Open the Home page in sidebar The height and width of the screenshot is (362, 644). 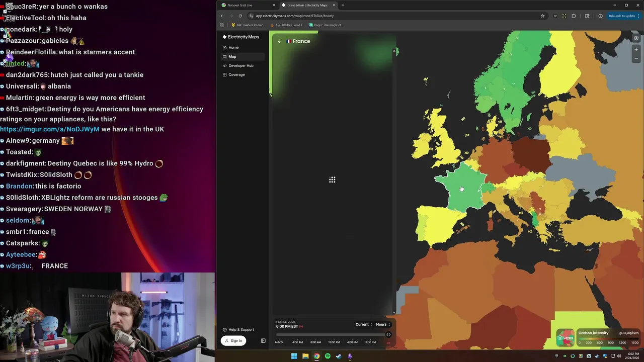click(243, 47)
